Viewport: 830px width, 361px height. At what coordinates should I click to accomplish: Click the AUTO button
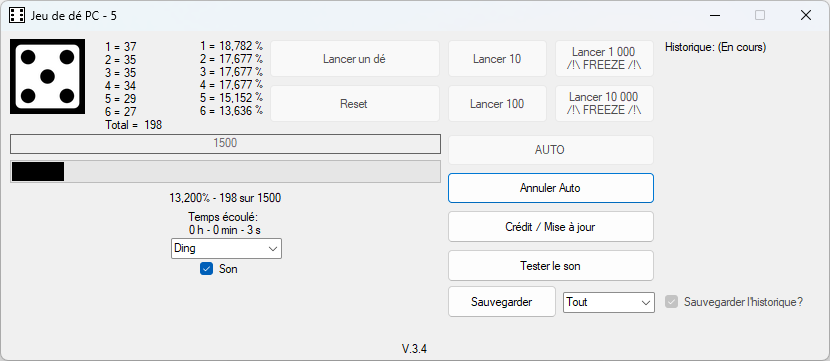tap(551, 150)
